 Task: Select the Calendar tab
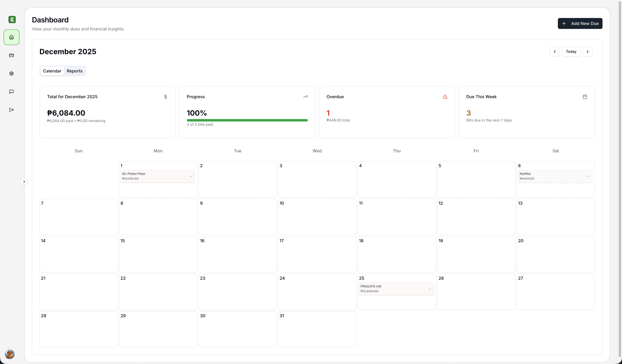click(52, 71)
